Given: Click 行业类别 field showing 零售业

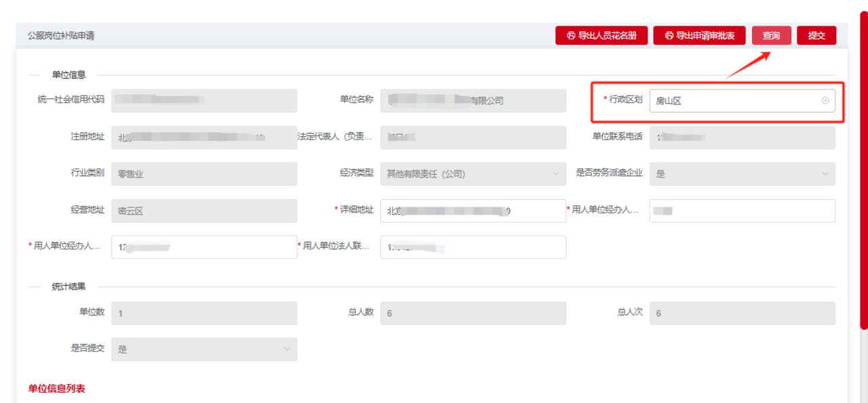Looking at the screenshot, I should click(x=203, y=174).
